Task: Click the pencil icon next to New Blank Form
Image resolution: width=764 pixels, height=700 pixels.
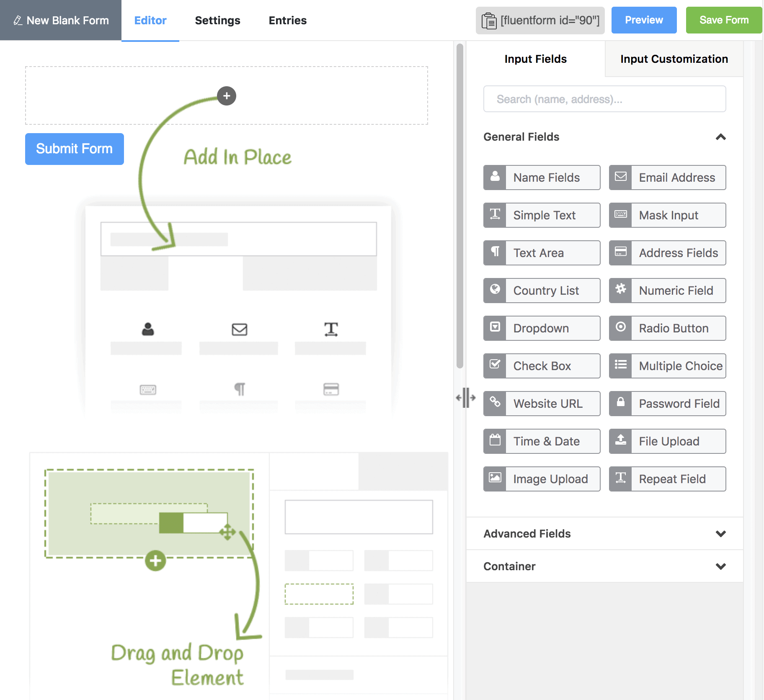Action: [x=18, y=21]
